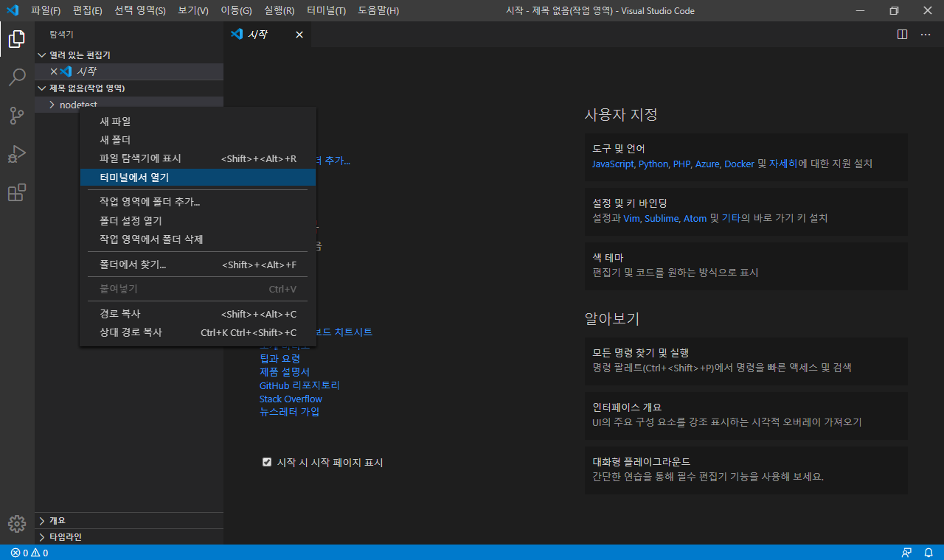Open the 파일(F) menu
The width and height of the screenshot is (944, 560).
(46, 11)
